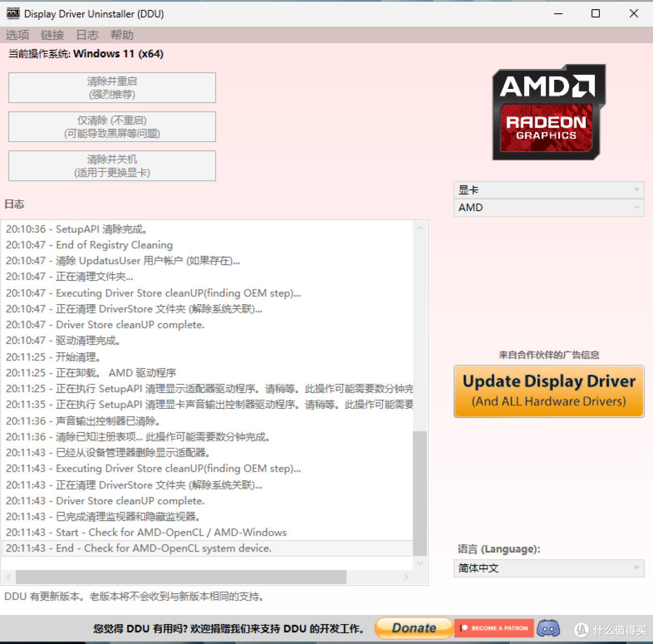The image size is (653, 644).
Task: Open the AMD vendor dropdown
Action: [548, 207]
